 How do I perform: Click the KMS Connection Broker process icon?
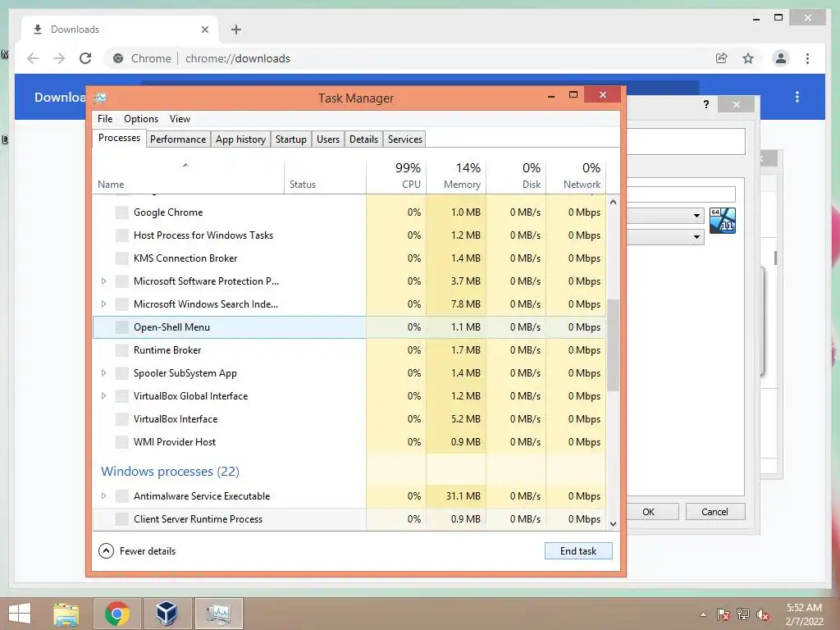[121, 258]
